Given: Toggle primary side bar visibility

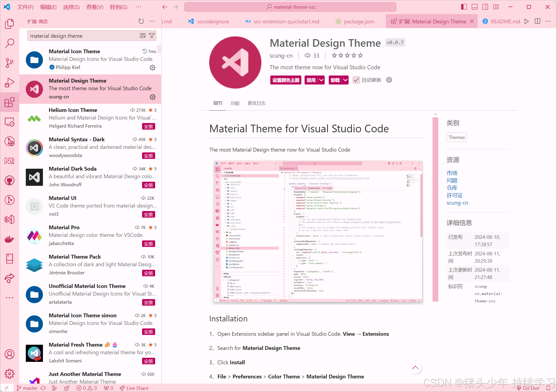Looking at the screenshot, I should click(x=464, y=7).
